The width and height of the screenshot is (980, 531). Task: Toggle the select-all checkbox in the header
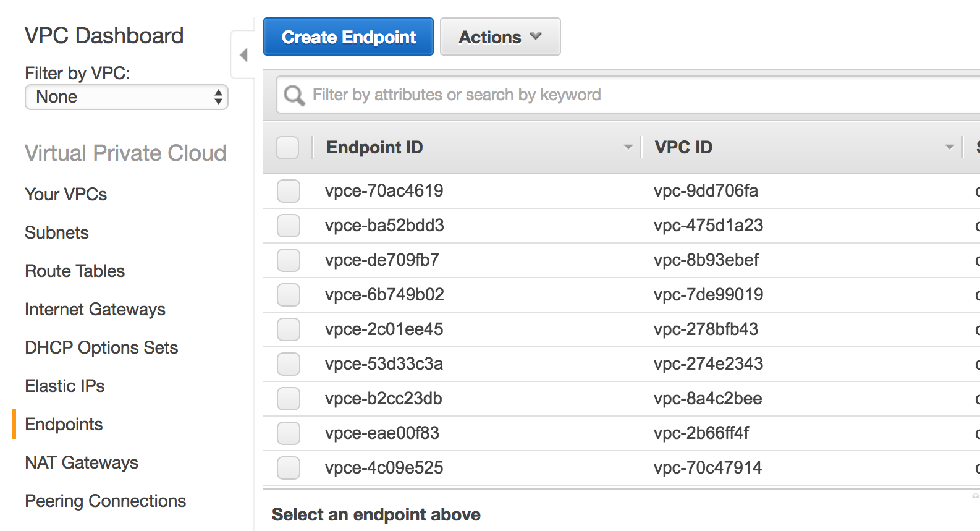pos(287,148)
